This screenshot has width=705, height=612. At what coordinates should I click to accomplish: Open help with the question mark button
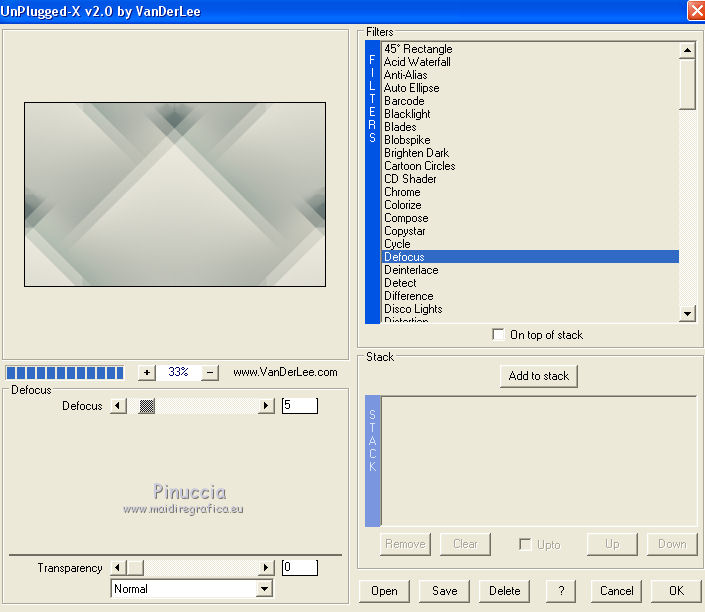click(561, 590)
